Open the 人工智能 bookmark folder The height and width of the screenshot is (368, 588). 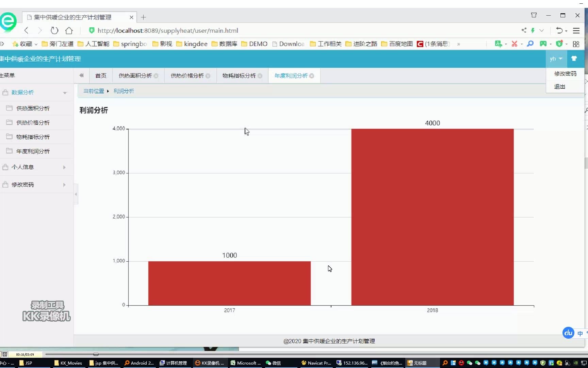pyautogui.click(x=94, y=44)
